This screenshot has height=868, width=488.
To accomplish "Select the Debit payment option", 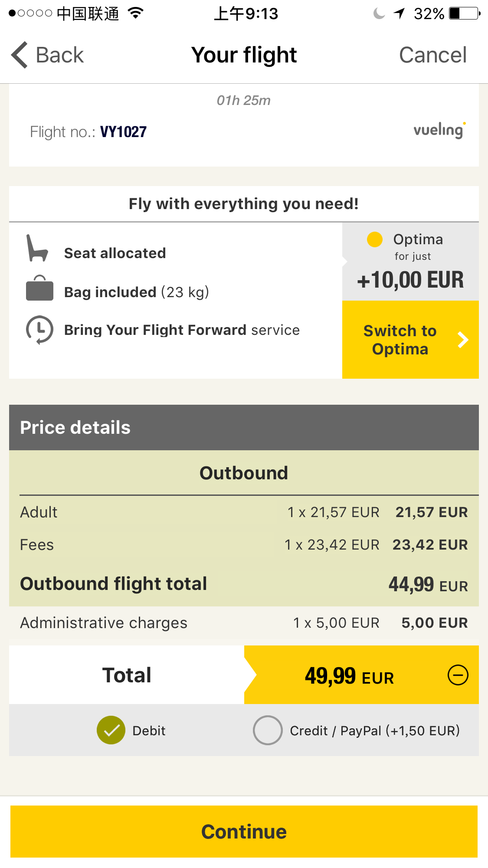I will (x=111, y=730).
